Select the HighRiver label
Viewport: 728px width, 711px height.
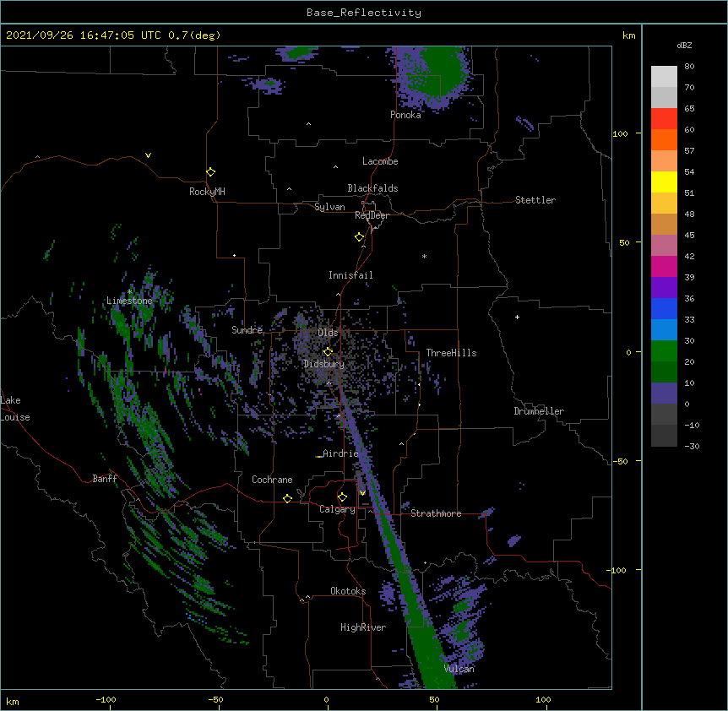pos(363,627)
